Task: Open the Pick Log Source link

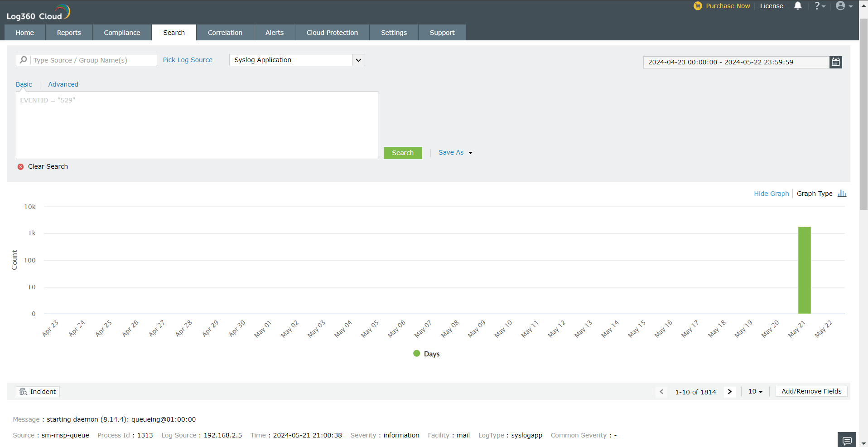Action: coord(188,60)
